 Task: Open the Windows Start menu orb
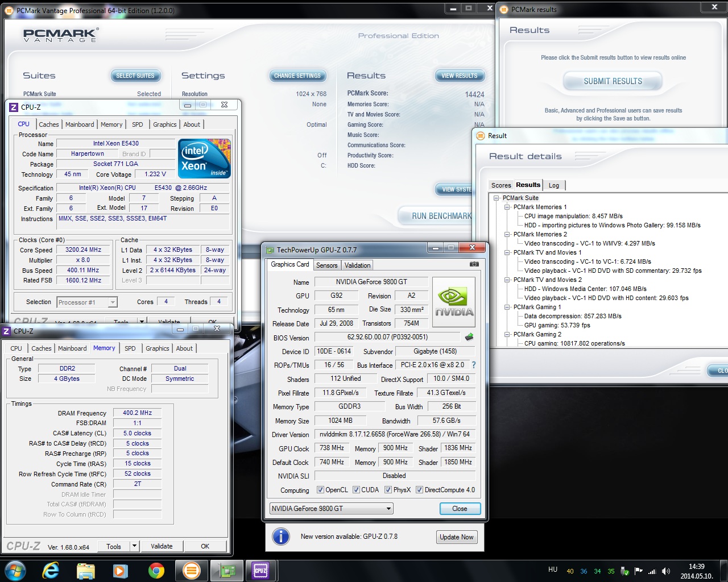point(15,570)
